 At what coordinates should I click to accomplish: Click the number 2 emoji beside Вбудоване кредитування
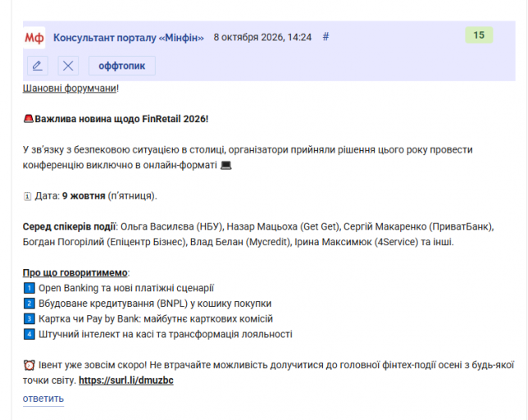click(29, 304)
